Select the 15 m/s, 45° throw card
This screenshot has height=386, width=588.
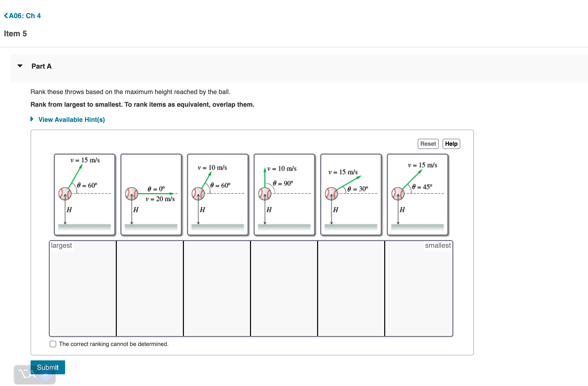tap(418, 194)
